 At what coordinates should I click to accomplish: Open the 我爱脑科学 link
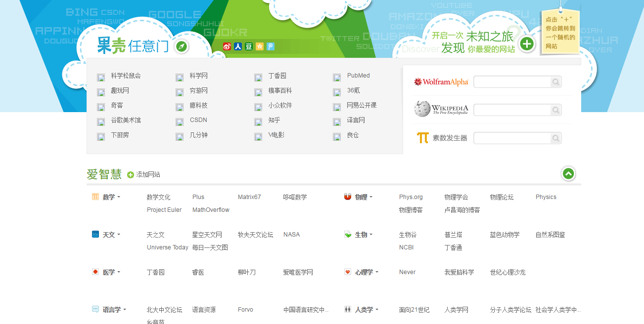pos(460,272)
